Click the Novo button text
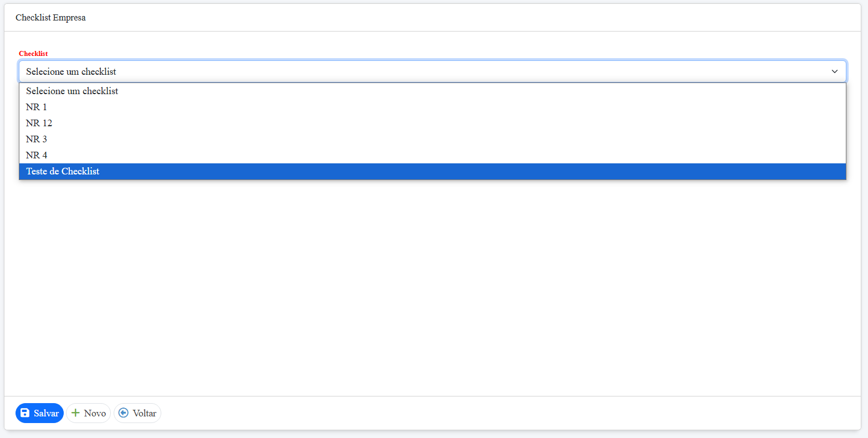Image resolution: width=868 pixels, height=438 pixels. (x=95, y=414)
